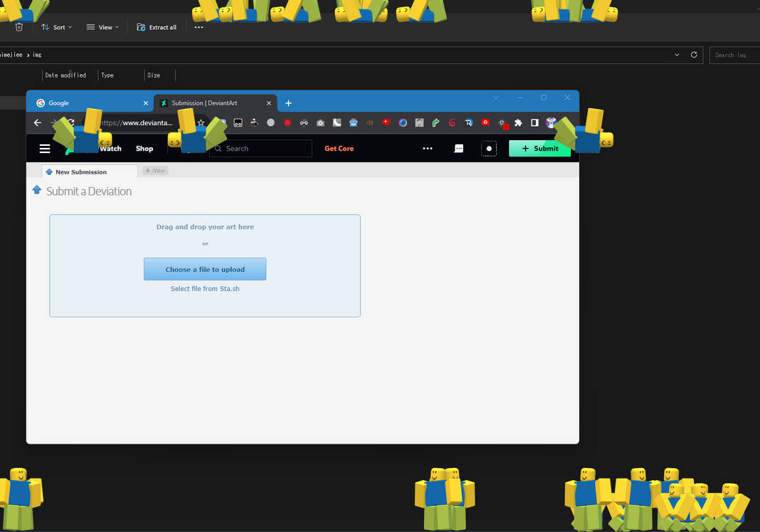
Task: Select the Submission | DeviantArt browser tab
Action: [x=215, y=103]
